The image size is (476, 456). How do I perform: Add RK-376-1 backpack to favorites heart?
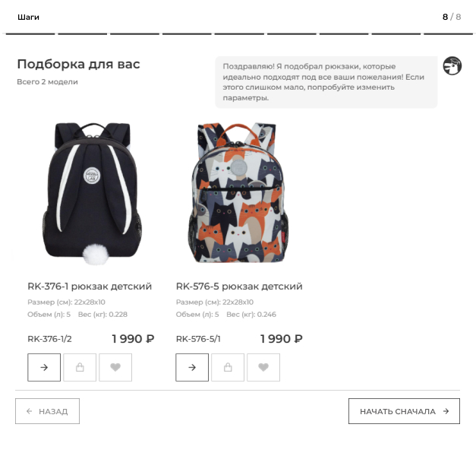pos(115,367)
